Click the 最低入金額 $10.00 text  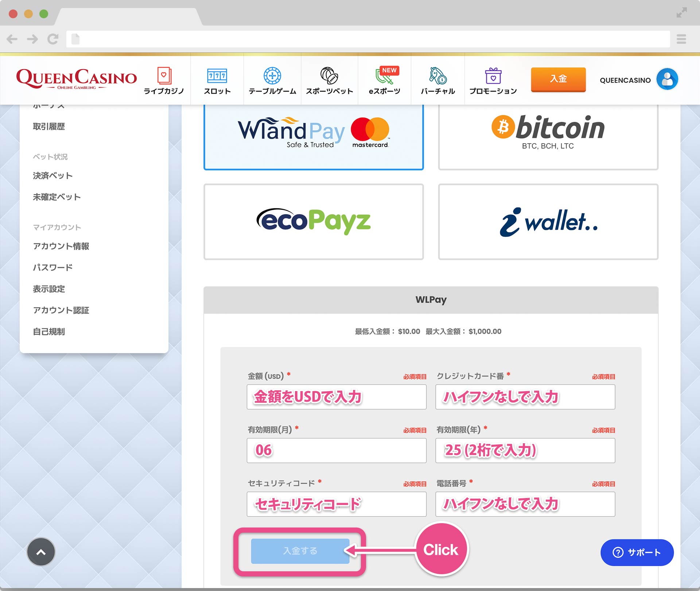[388, 331]
